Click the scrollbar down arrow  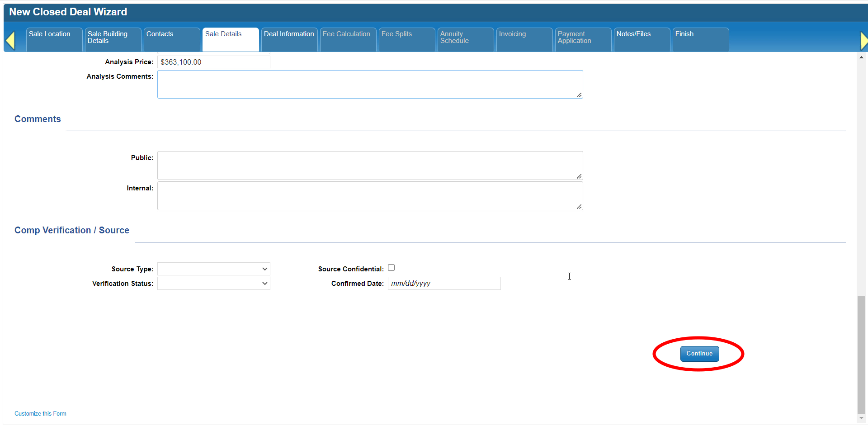[861, 418]
